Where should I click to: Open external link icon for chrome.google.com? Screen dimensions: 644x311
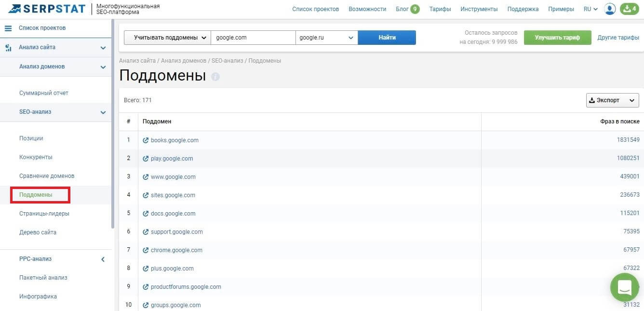tap(146, 250)
